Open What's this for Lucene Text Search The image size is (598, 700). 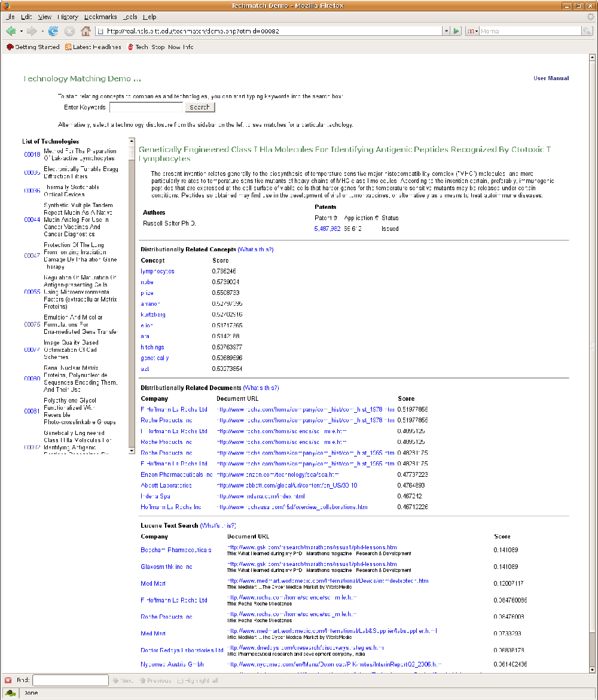(218, 526)
